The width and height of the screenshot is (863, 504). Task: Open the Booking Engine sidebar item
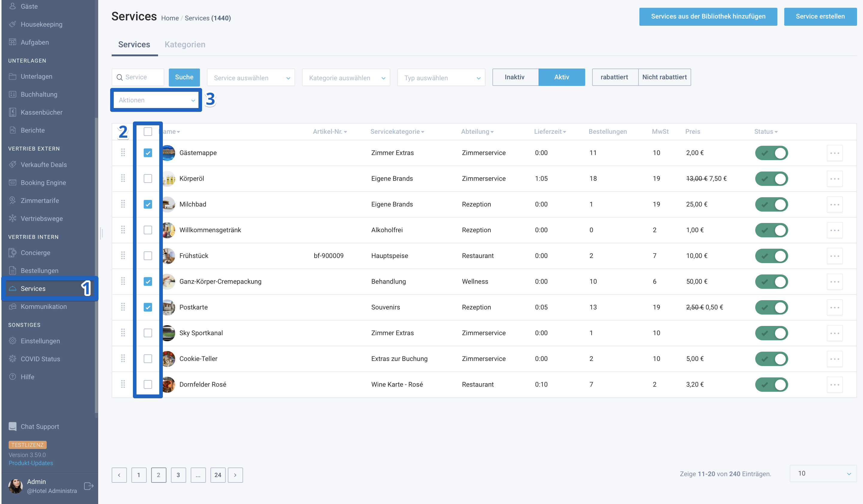43,183
